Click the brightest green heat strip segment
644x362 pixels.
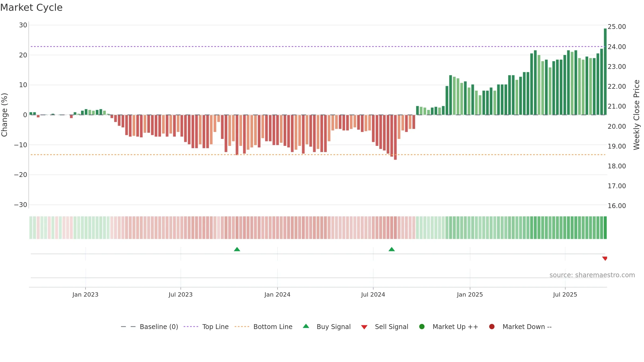(x=605, y=228)
